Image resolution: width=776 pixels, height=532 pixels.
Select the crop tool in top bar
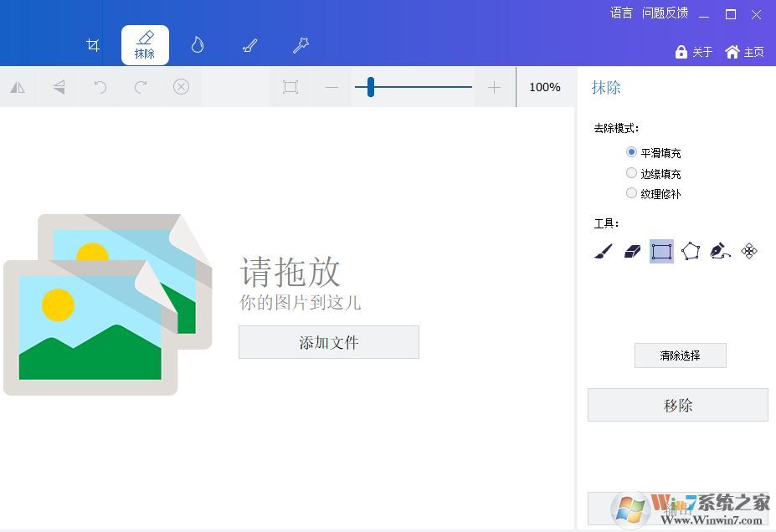click(93, 45)
